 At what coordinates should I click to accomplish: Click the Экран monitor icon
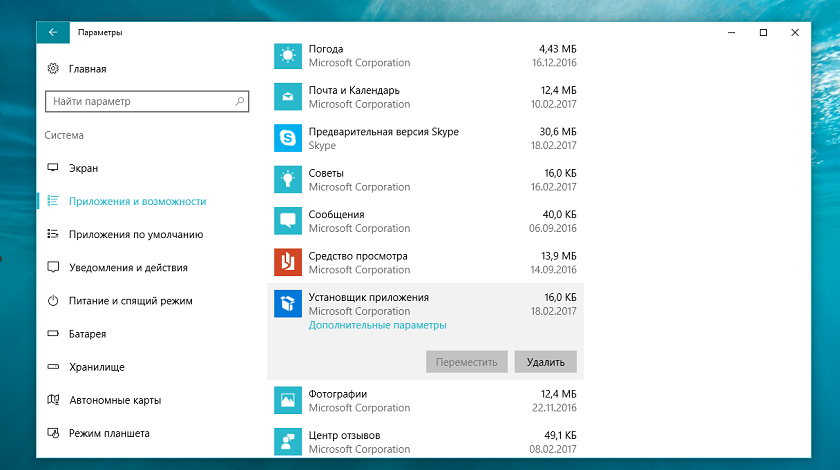point(53,168)
